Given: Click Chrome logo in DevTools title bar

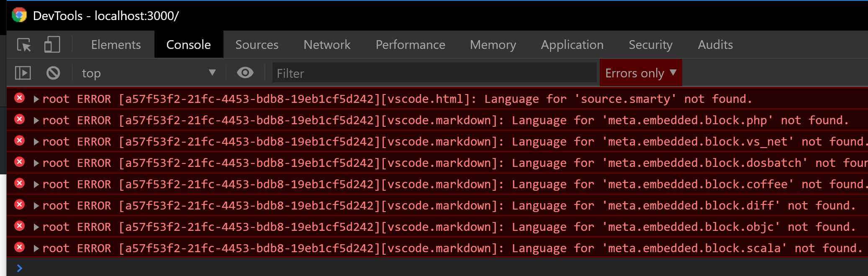Looking at the screenshot, I should click(x=19, y=15).
